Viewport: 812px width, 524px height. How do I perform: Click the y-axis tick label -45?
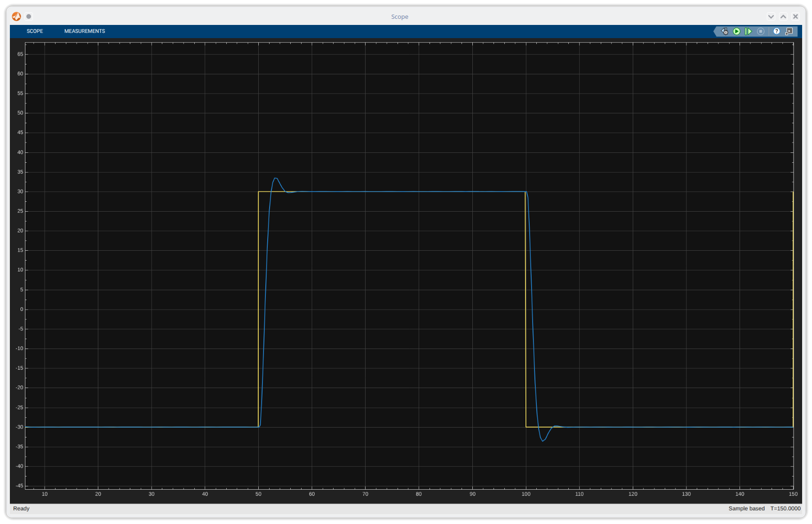pyautogui.click(x=19, y=486)
